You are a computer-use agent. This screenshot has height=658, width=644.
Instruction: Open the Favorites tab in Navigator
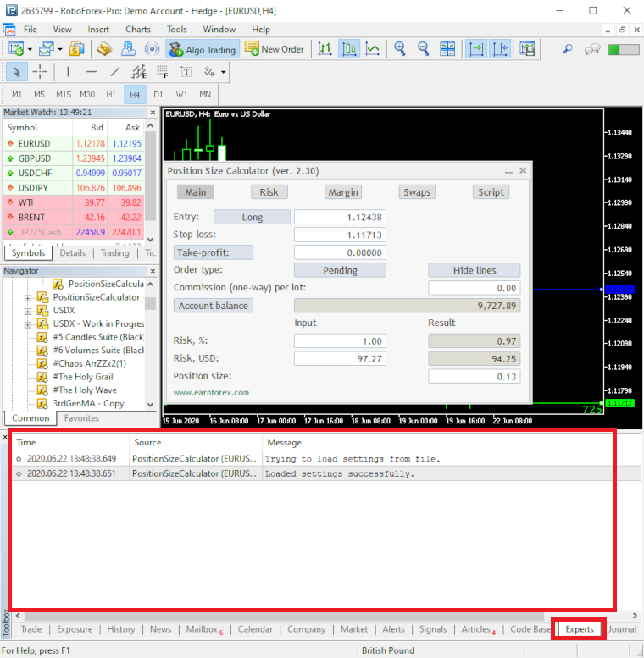[x=81, y=418]
